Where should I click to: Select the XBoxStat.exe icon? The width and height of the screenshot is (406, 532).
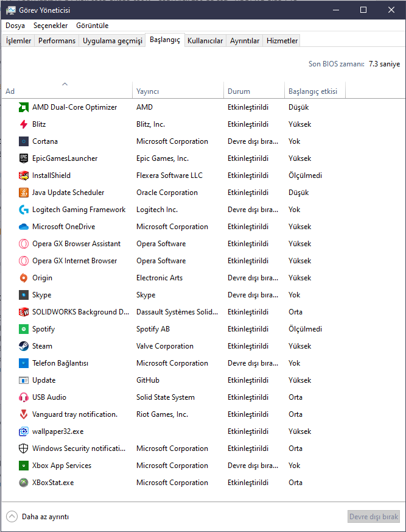pyautogui.click(x=23, y=483)
